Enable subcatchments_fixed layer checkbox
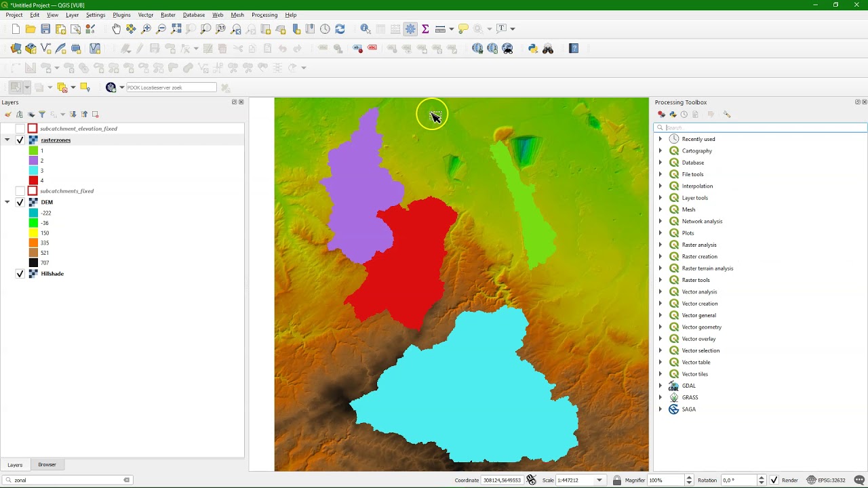Image resolution: width=868 pixels, height=488 pixels. pyautogui.click(x=20, y=191)
